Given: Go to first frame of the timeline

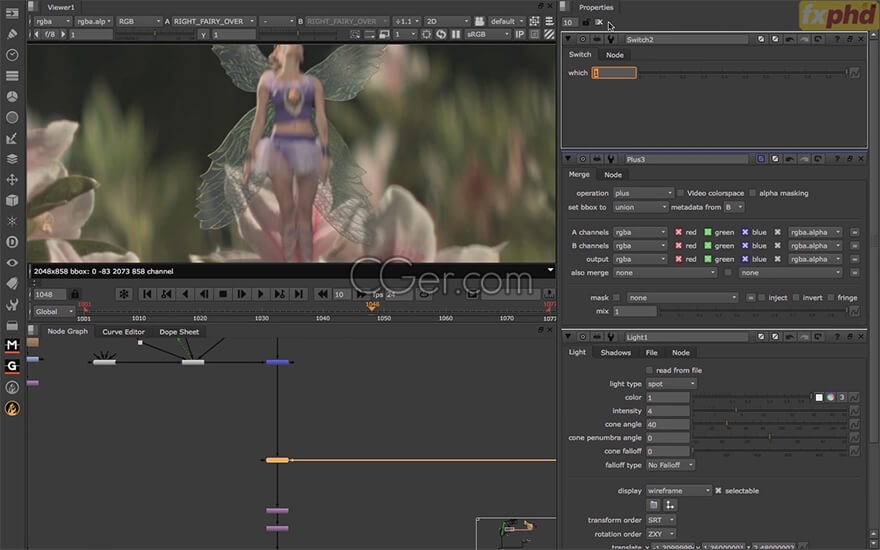Looking at the screenshot, I should pos(147,294).
